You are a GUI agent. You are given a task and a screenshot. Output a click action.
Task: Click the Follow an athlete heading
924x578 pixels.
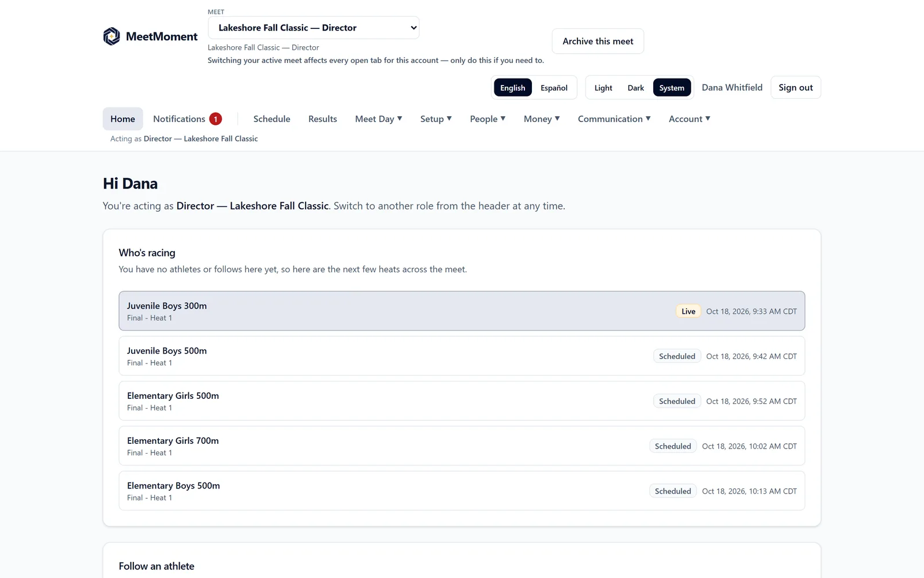point(157,566)
